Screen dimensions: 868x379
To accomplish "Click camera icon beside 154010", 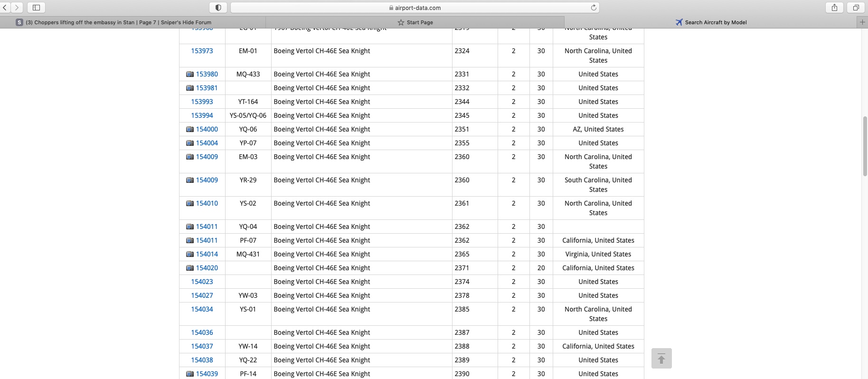I will click(190, 203).
